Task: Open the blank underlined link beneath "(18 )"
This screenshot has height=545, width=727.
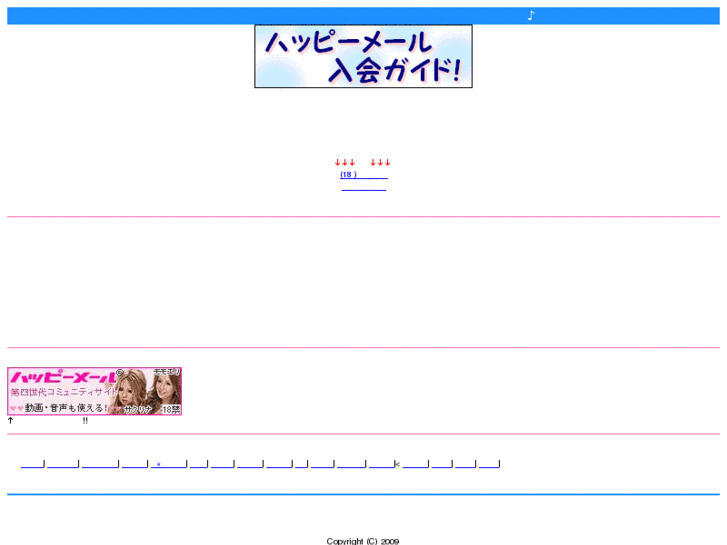Action: point(364,186)
